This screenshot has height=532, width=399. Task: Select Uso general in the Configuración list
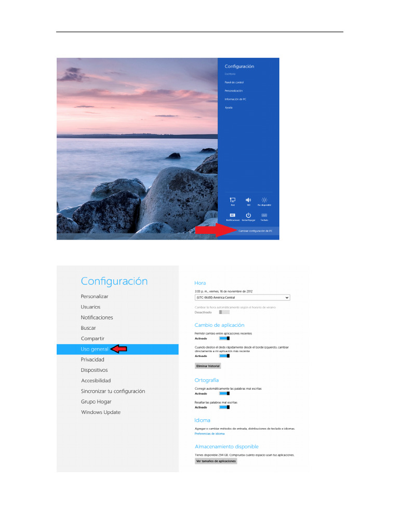(117, 349)
